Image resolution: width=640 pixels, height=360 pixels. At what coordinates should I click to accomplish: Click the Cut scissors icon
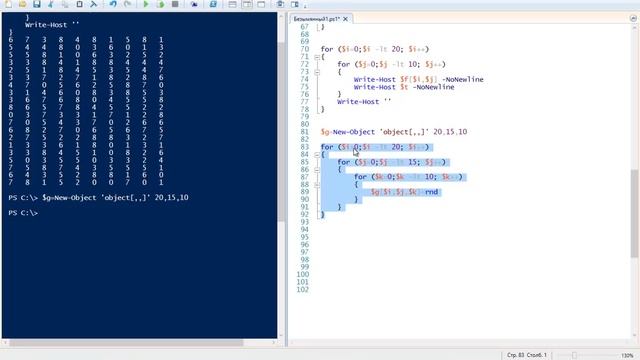click(x=51, y=4)
